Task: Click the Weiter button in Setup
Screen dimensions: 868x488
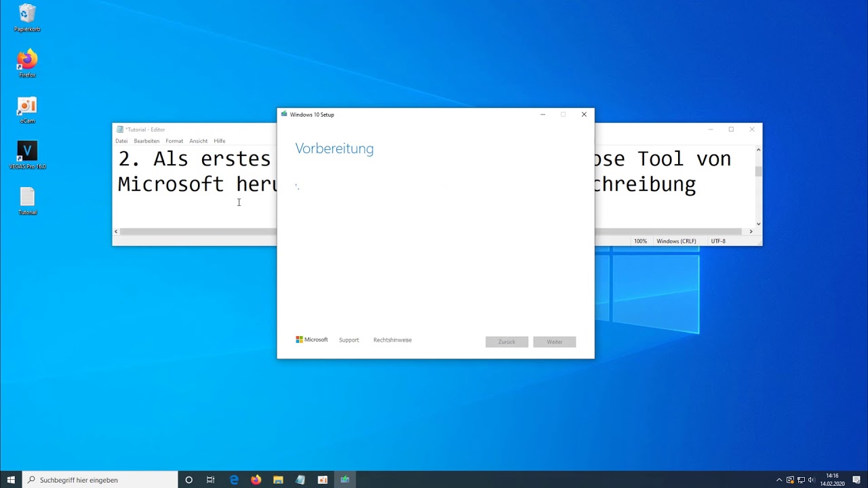Action: (555, 342)
